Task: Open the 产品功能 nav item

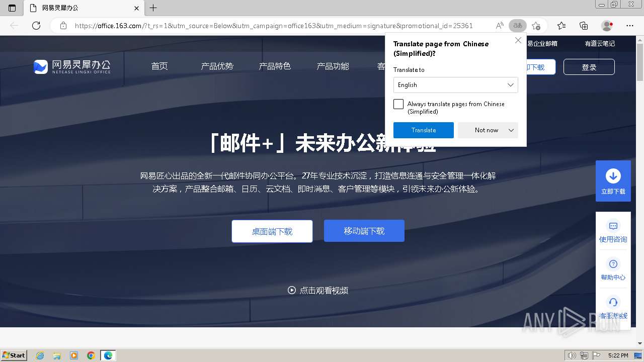Action: [x=333, y=66]
